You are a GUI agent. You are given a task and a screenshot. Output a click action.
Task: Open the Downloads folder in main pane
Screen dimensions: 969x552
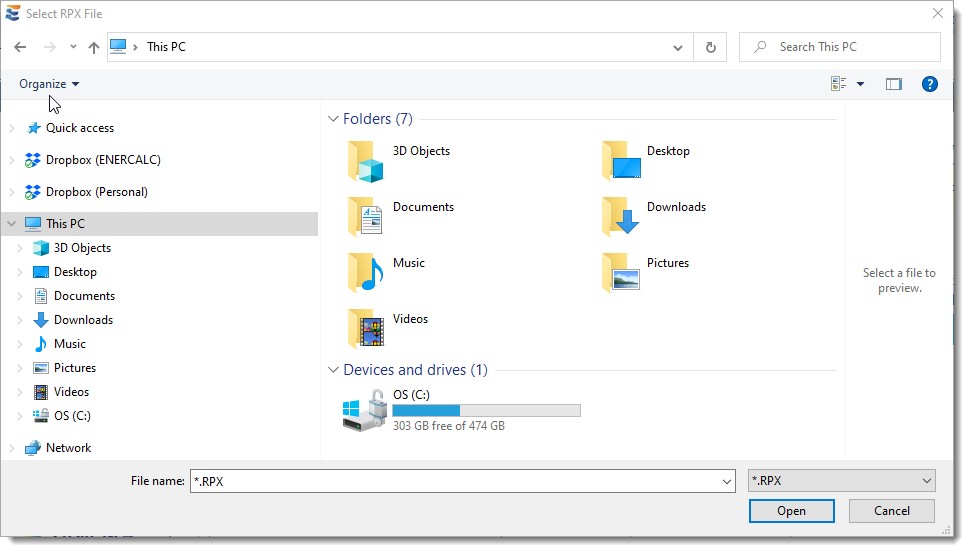click(620, 216)
